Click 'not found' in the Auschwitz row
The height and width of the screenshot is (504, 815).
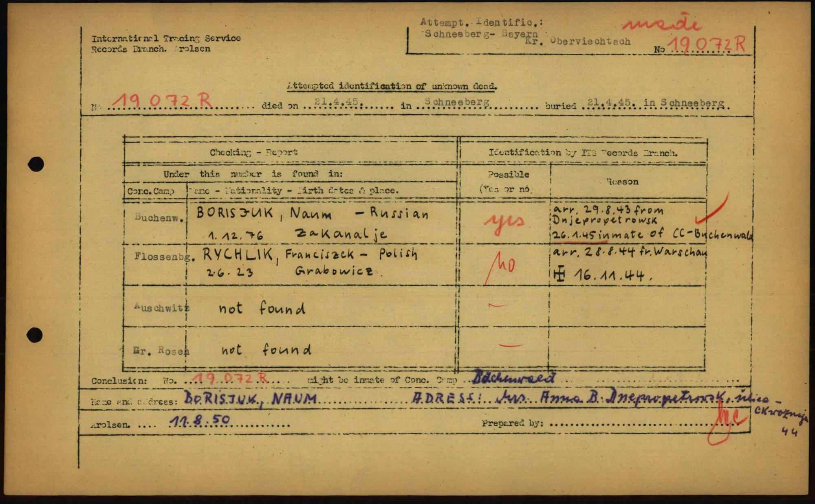[x=262, y=308]
